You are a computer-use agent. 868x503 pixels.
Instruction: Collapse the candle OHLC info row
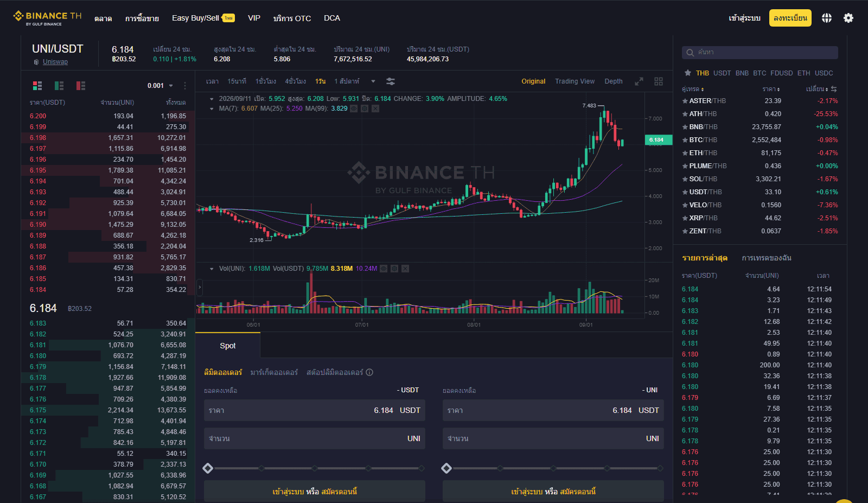coord(211,99)
